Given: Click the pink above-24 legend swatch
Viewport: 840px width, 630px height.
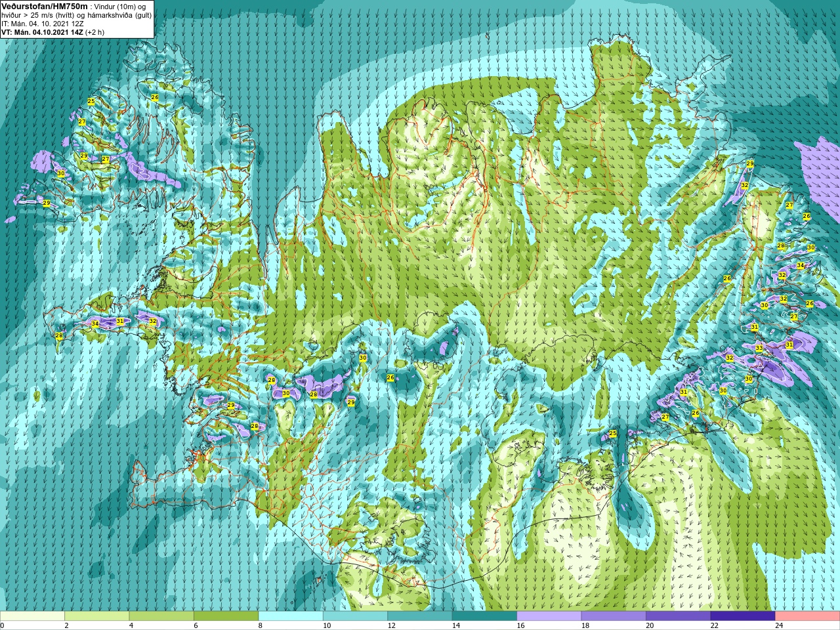Looking at the screenshot, I should click(x=808, y=616).
